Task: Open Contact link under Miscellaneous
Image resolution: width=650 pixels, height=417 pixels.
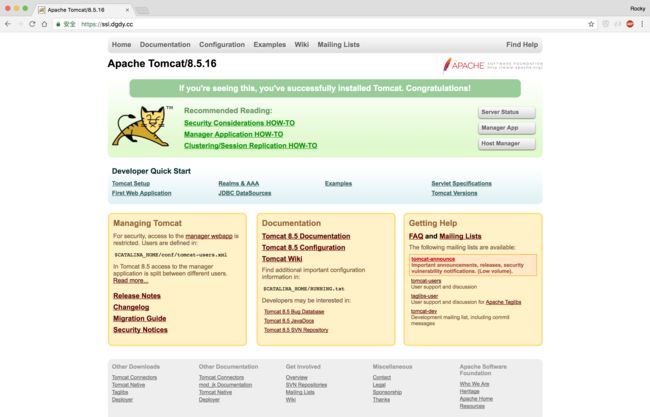Action: [x=381, y=377]
